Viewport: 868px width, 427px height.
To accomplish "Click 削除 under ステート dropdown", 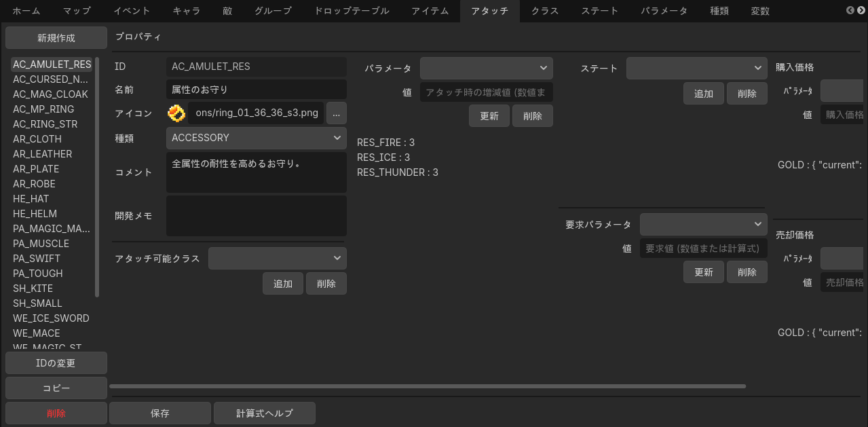I will point(747,94).
